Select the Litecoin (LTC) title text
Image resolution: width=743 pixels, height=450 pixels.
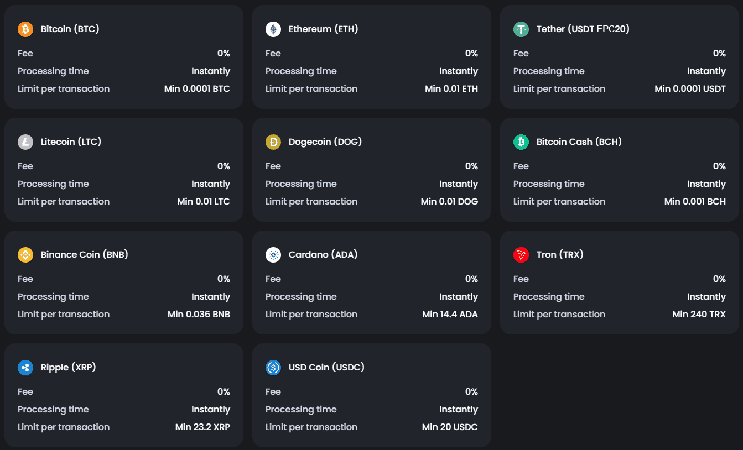pos(71,142)
